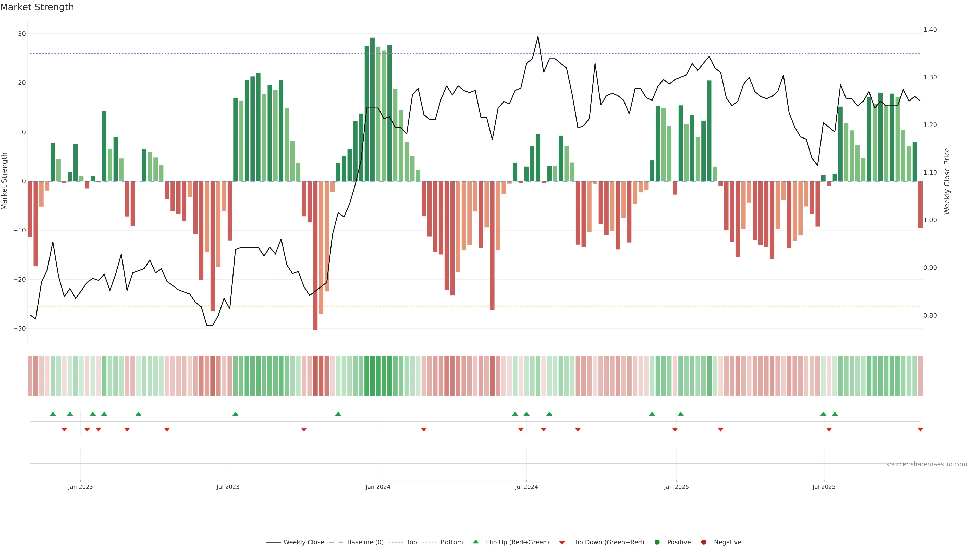The height and width of the screenshot is (551, 980).
Task: Toggle the Weekly Close legend entry
Action: click(x=303, y=542)
